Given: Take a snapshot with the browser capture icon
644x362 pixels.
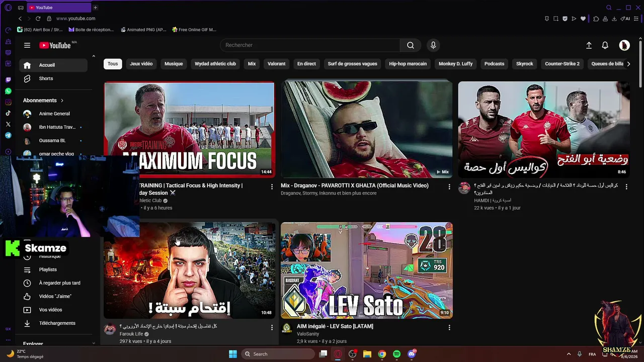Looking at the screenshot, I should [x=556, y=19].
